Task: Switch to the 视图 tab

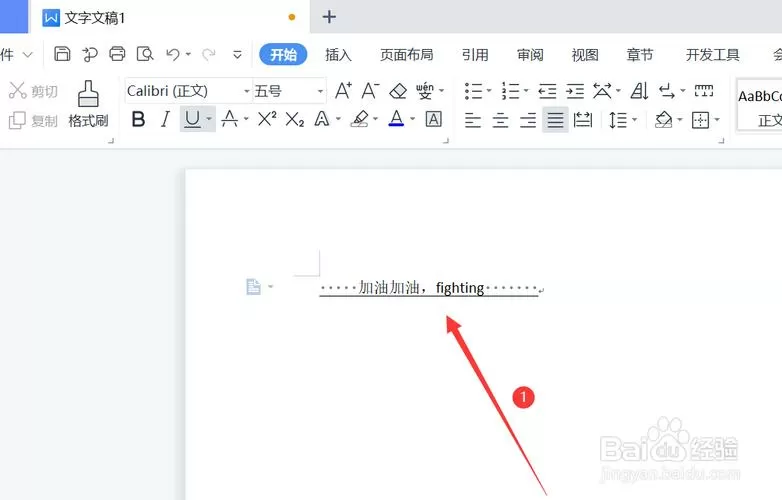Action: tap(585, 54)
